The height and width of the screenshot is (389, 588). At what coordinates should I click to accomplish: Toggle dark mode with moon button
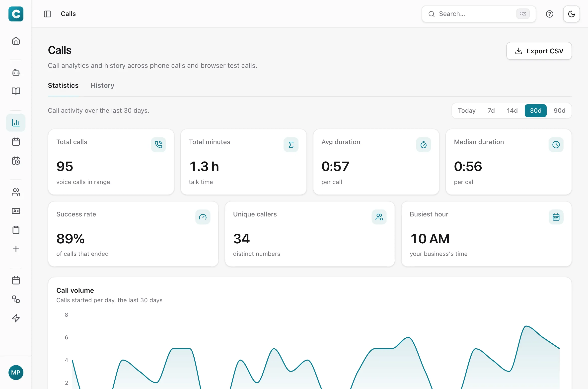pyautogui.click(x=572, y=14)
